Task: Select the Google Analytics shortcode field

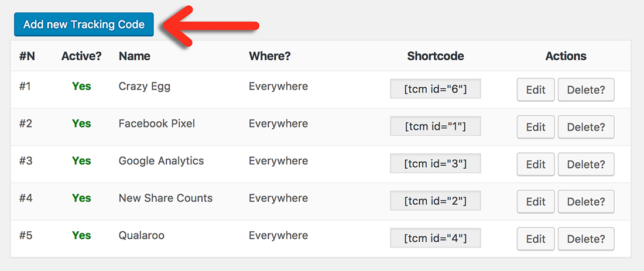Action: [435, 164]
